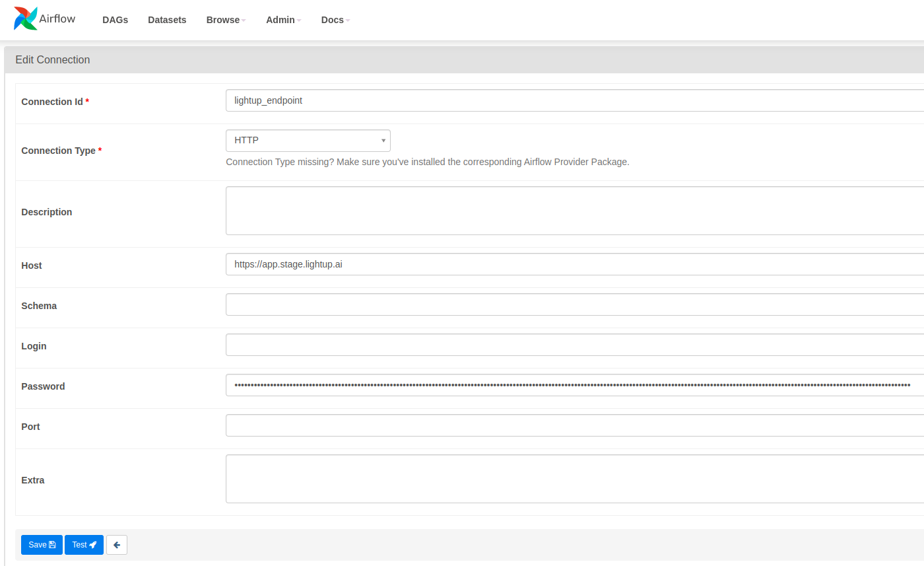Click the Airflow pinwheel logo

24,18
